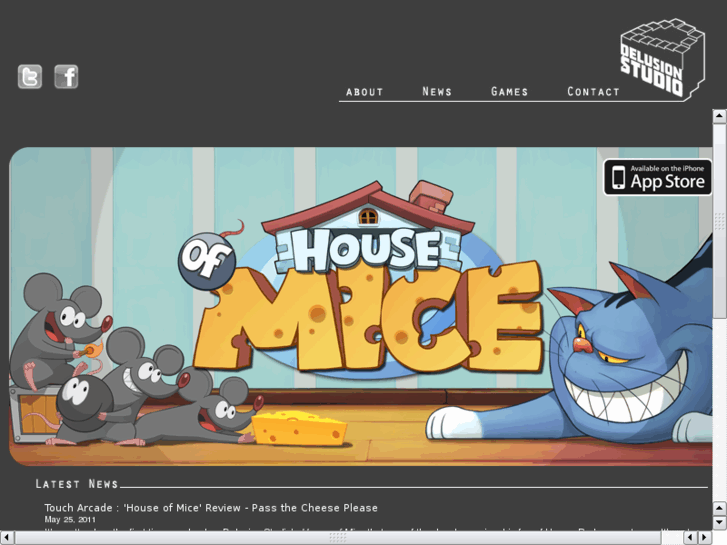Click the bottom up arrow of the vertical scrollbar

click(x=720, y=509)
